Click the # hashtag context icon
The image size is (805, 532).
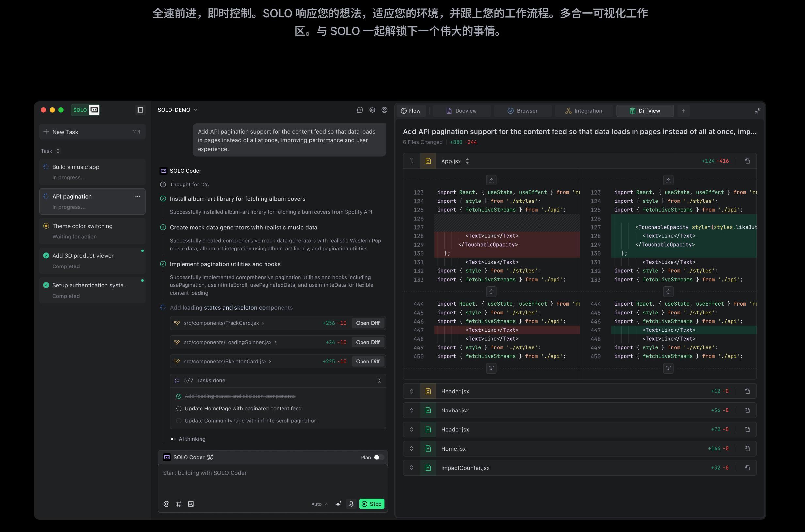tap(178, 504)
